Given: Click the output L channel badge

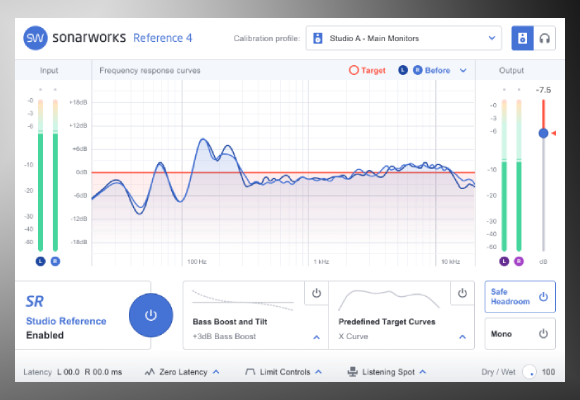Looking at the screenshot, I should click(504, 261).
